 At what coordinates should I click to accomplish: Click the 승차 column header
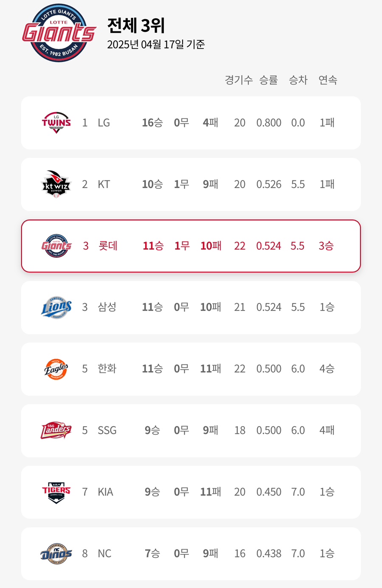pyautogui.click(x=298, y=80)
